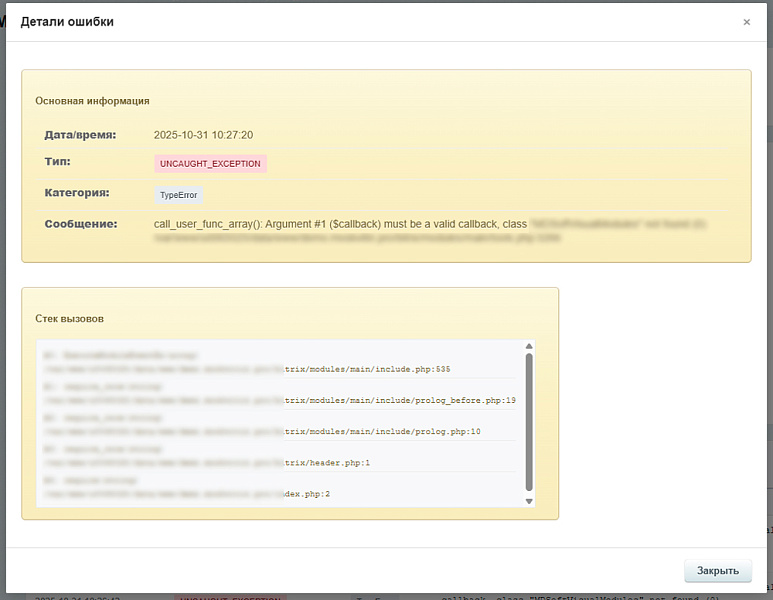This screenshot has width=773, height=600.
Task: Click the 'Категория:' field label
Action: [x=77, y=192]
